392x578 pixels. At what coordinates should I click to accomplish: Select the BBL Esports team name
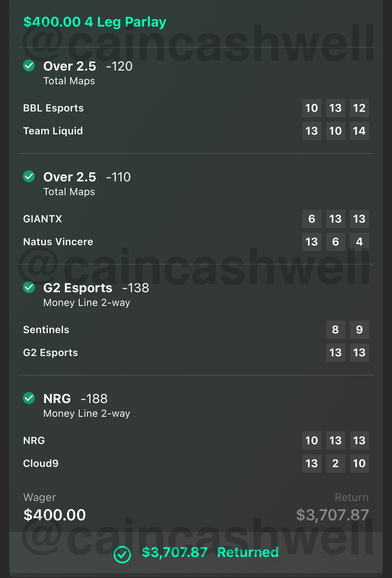tap(53, 108)
